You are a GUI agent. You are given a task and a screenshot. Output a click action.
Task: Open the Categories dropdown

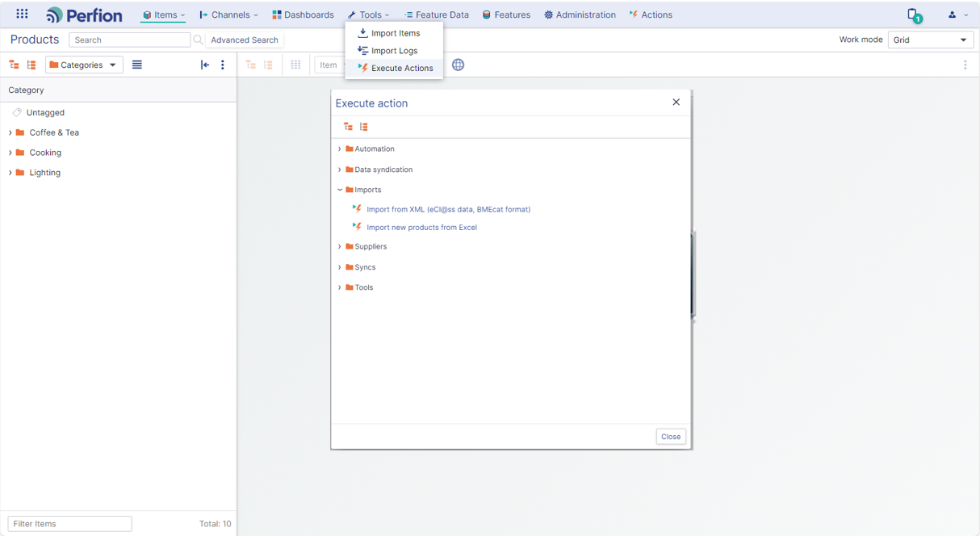click(84, 65)
